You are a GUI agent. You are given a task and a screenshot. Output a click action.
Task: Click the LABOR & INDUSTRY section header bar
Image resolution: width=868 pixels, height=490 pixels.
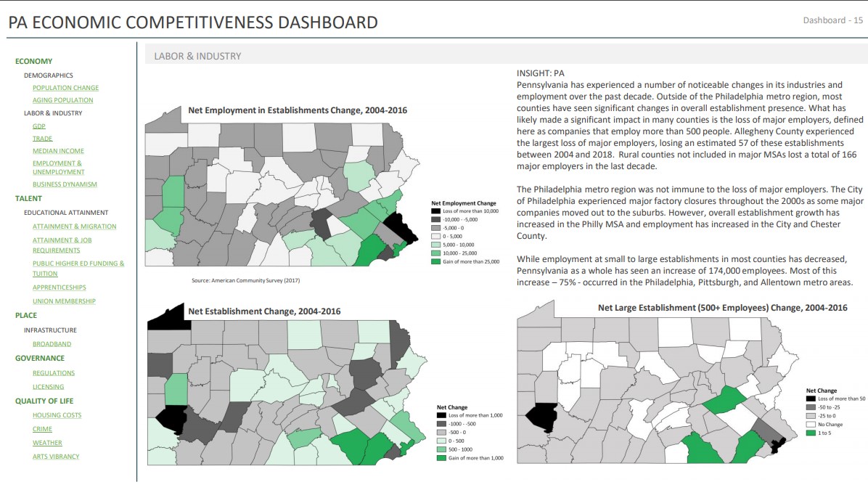point(506,56)
